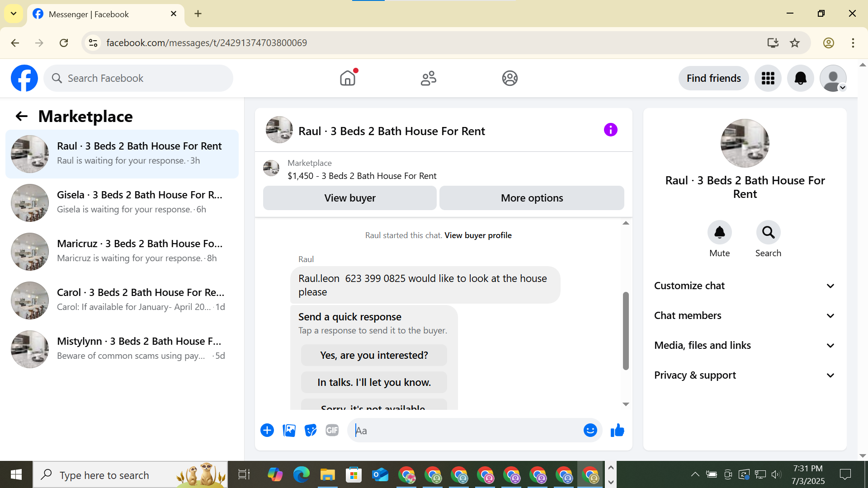Click the View buyer button
This screenshot has height=488, width=868.
[349, 198]
